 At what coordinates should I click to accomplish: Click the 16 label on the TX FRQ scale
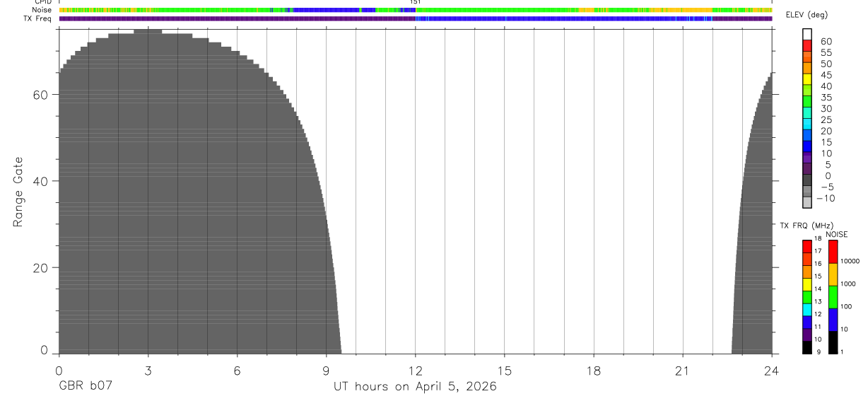point(818,264)
